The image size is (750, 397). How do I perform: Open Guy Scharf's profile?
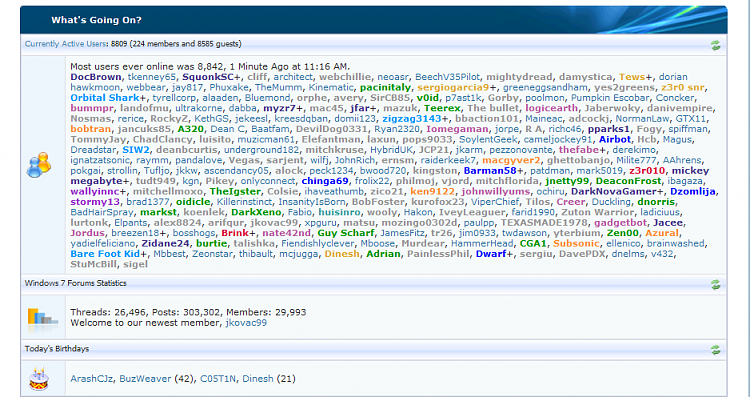(x=346, y=233)
